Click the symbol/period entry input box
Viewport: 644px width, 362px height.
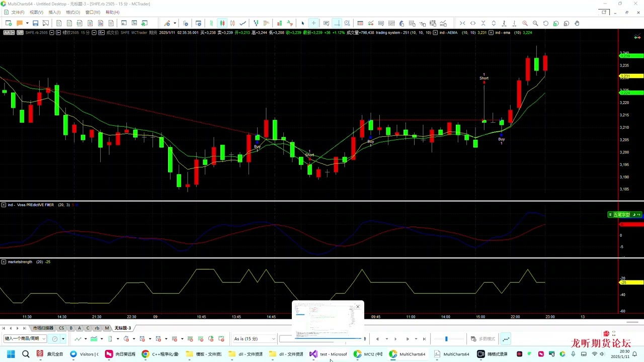pos(22,339)
